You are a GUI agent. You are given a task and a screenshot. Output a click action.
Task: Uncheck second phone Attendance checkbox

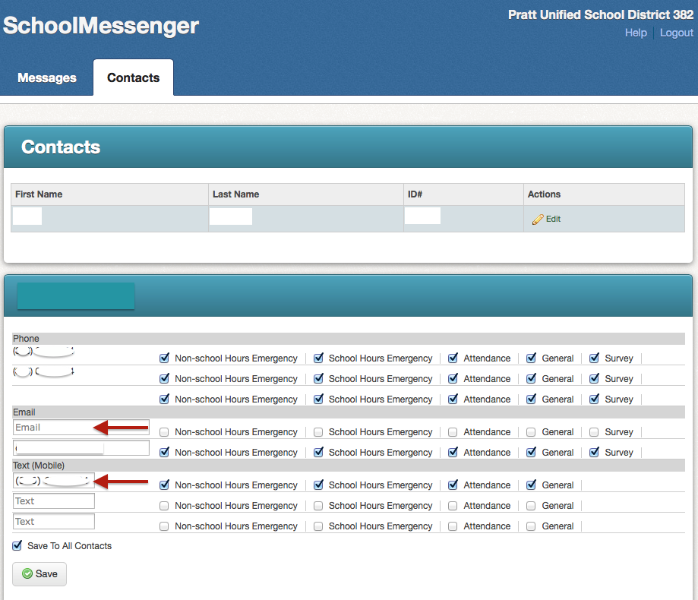(453, 379)
